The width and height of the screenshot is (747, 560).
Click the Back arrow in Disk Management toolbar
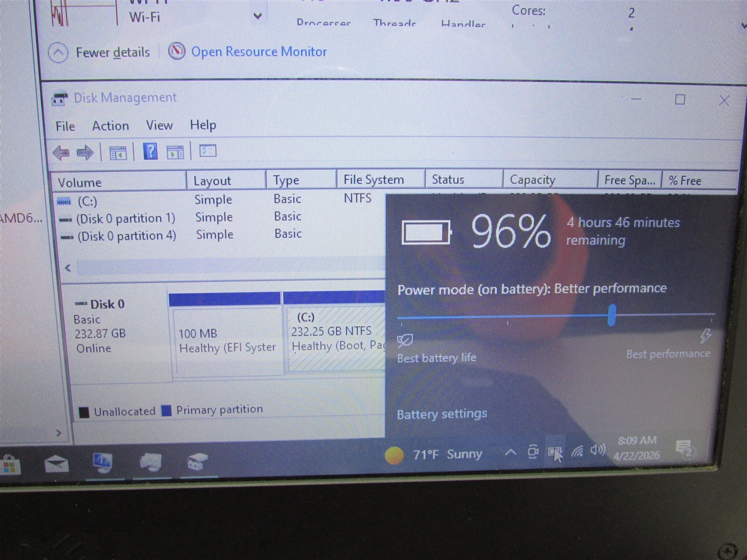pyautogui.click(x=61, y=152)
